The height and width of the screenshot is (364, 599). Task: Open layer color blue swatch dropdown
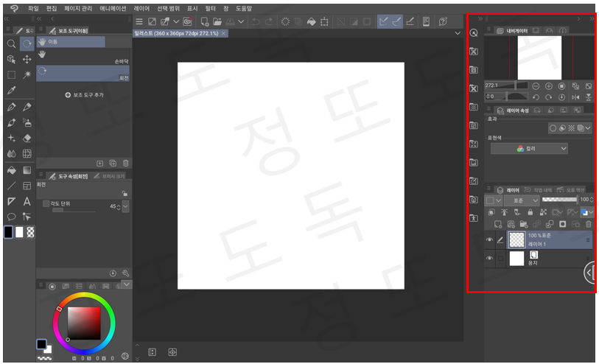point(586,212)
